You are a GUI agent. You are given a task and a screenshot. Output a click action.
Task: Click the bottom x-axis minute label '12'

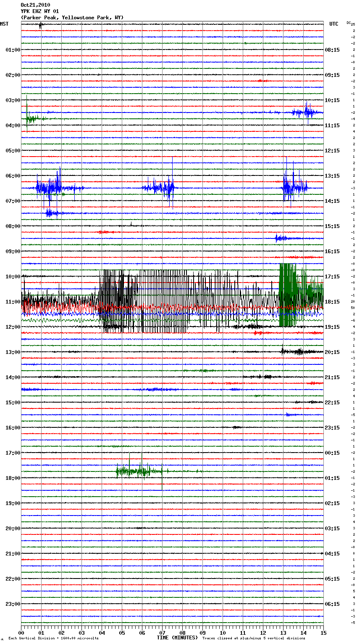coord(263,633)
